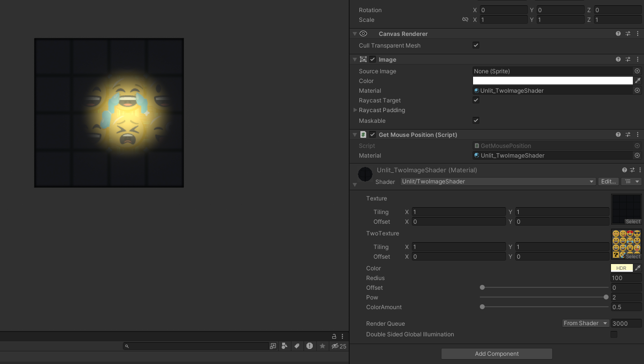Collapse the Unlit_TwoImageShader material foldout
Screen dimensions: 644x364
point(355,184)
